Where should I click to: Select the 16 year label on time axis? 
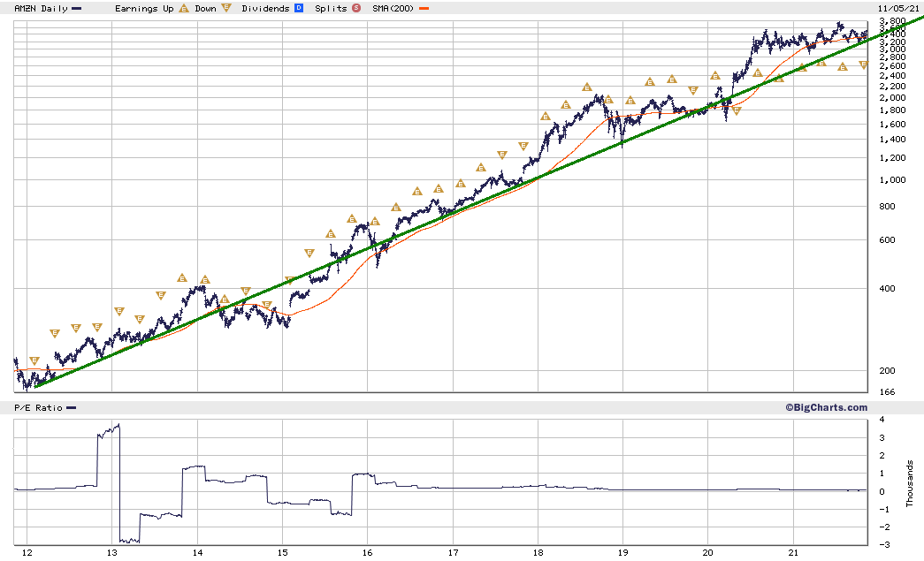pyautogui.click(x=367, y=553)
